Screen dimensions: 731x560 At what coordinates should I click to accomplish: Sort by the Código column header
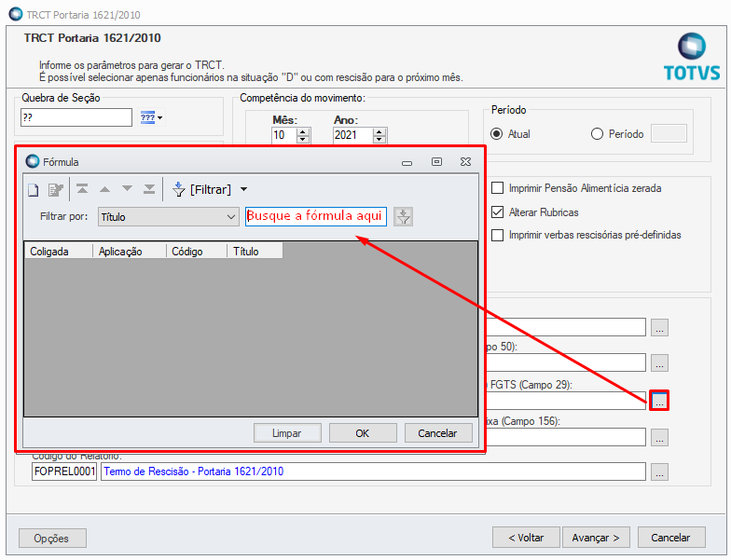click(x=197, y=252)
